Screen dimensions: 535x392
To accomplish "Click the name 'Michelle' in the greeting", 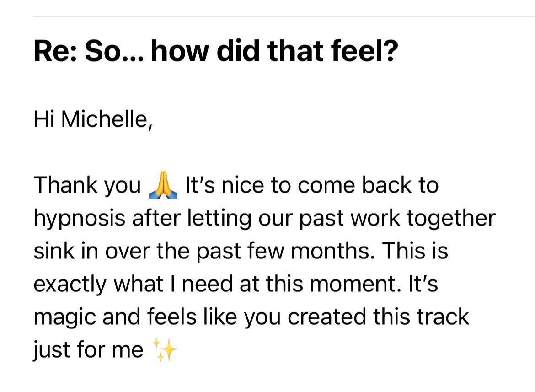I will 106,120.
